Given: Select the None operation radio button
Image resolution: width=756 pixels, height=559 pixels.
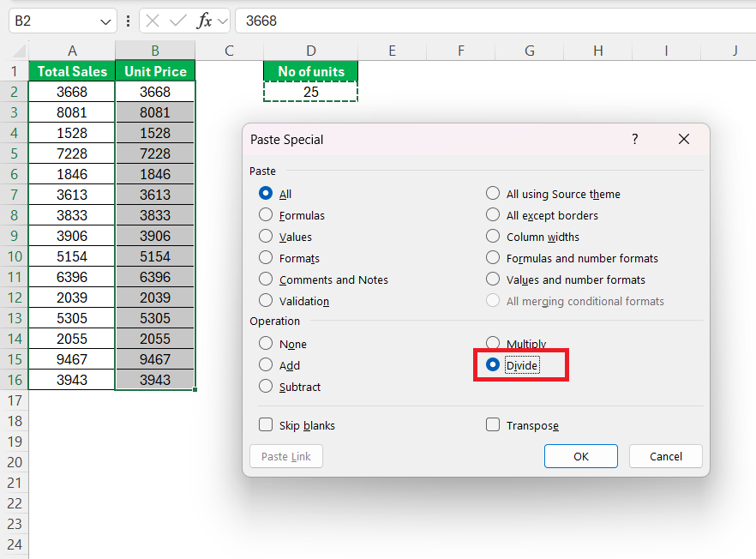Looking at the screenshot, I should point(266,344).
